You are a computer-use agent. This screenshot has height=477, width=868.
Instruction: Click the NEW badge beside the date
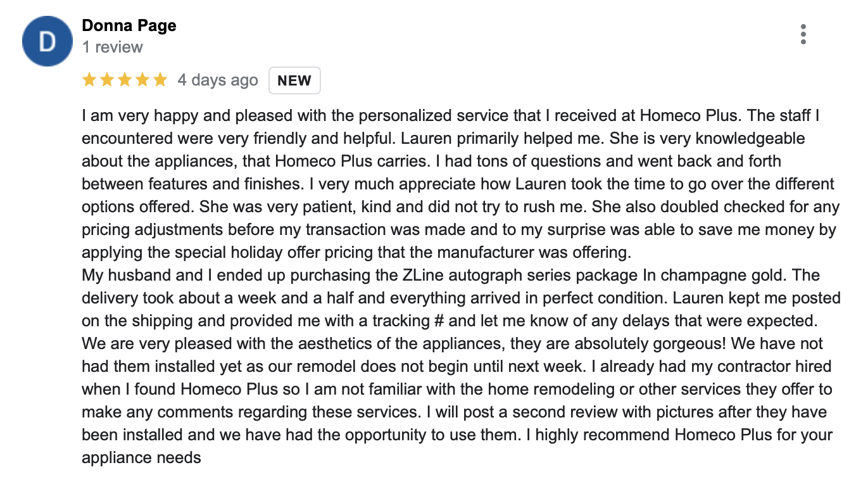click(x=294, y=80)
